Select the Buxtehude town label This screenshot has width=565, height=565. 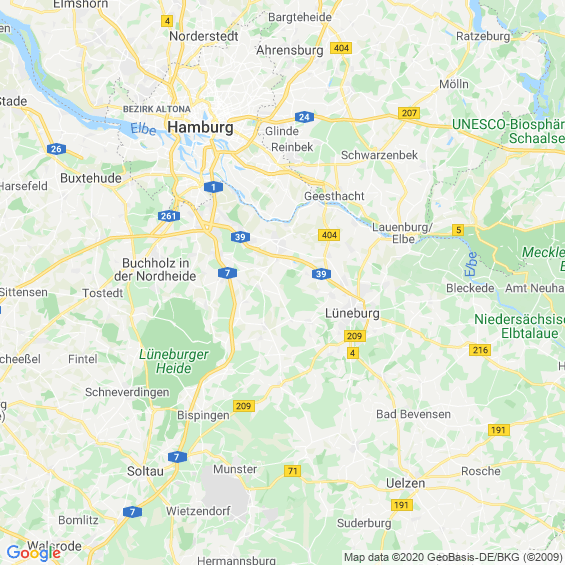click(91, 178)
